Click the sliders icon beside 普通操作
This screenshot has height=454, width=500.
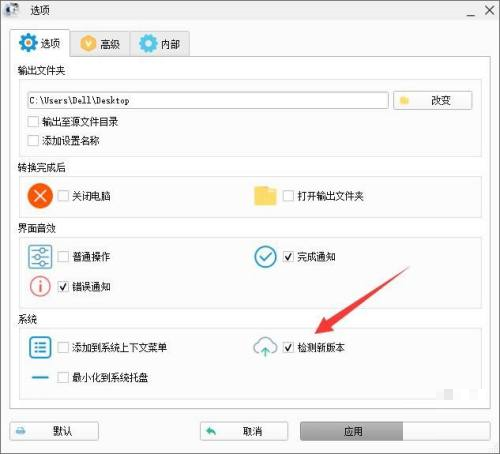pos(40,257)
